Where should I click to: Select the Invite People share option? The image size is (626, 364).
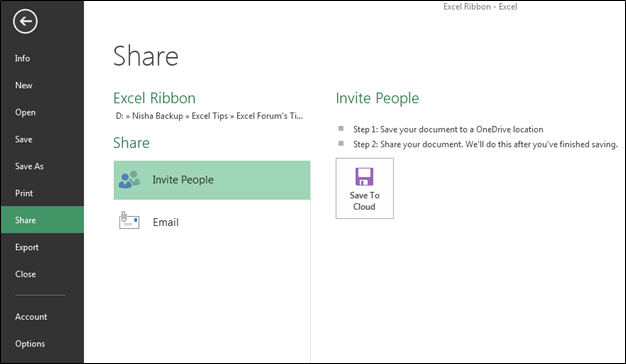point(212,180)
